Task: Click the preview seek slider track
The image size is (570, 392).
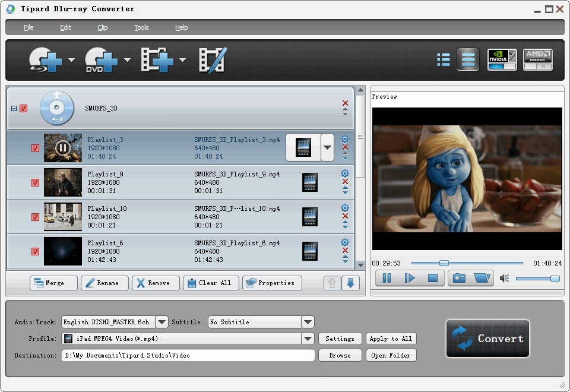Action: (467, 263)
